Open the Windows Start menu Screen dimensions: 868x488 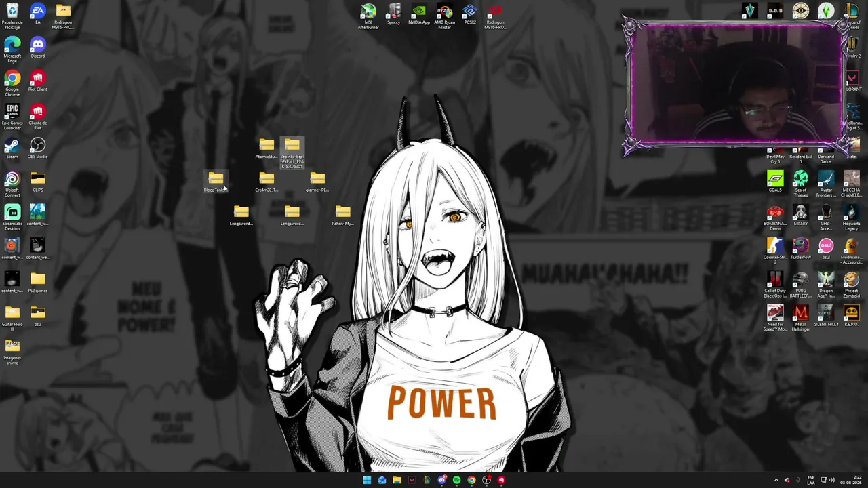pyautogui.click(x=367, y=480)
